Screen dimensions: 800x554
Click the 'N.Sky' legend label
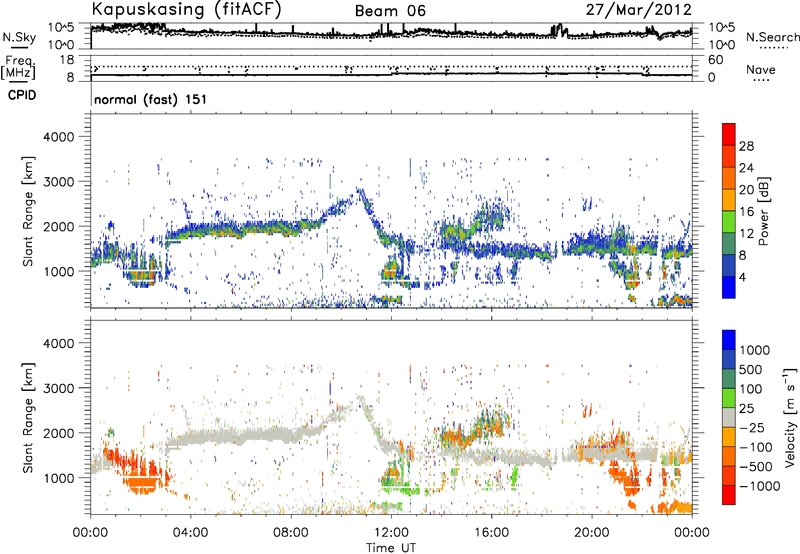coord(19,37)
